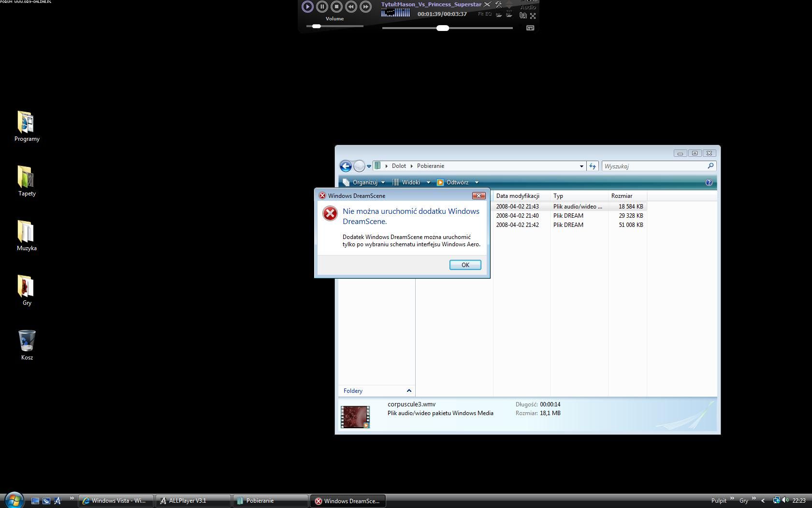Open the Windows Start menu orb
The height and width of the screenshot is (508, 812).
coord(14,500)
